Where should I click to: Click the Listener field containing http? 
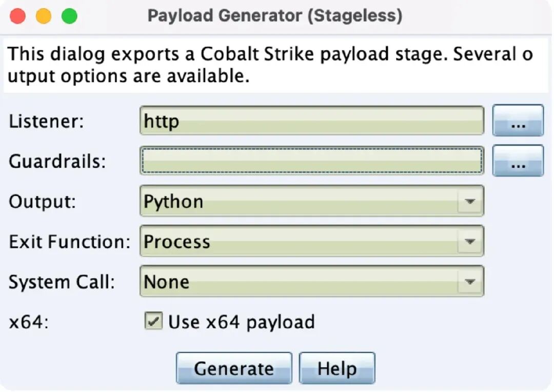pos(311,121)
